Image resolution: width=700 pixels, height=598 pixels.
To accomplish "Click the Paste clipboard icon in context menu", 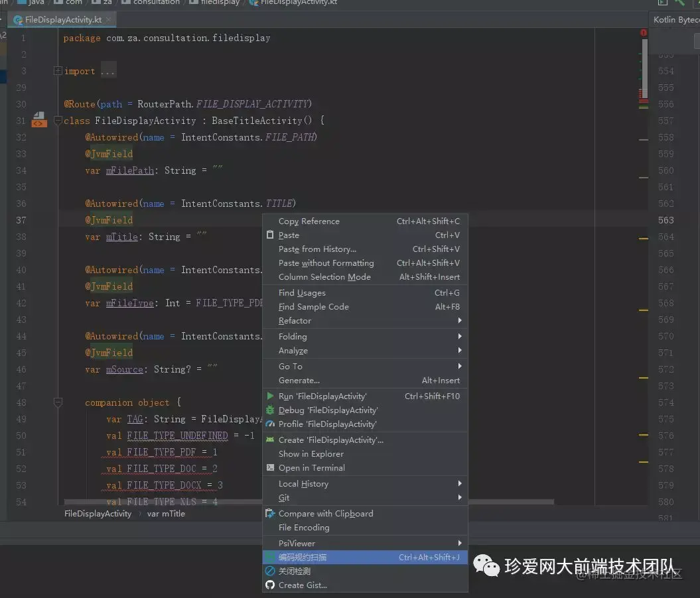I will (x=269, y=235).
